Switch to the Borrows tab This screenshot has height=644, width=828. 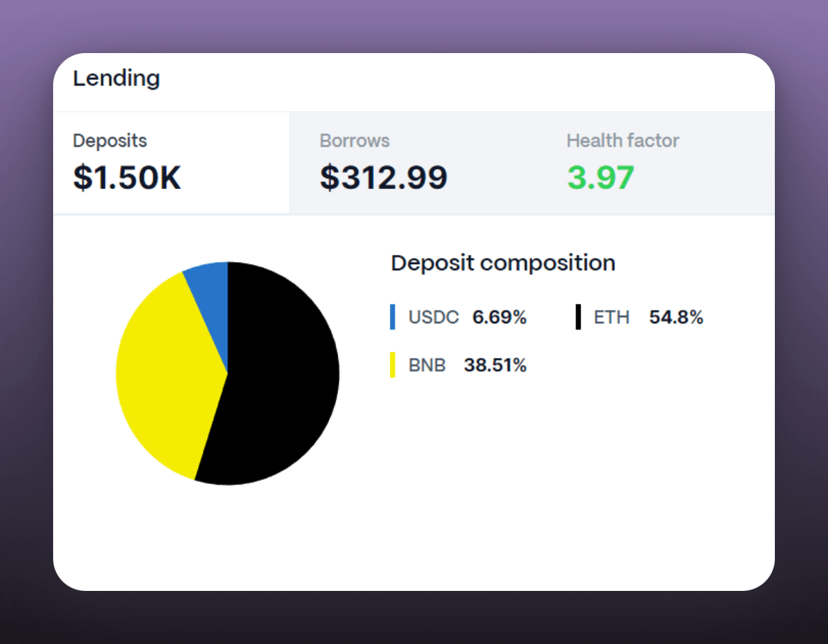(x=355, y=141)
